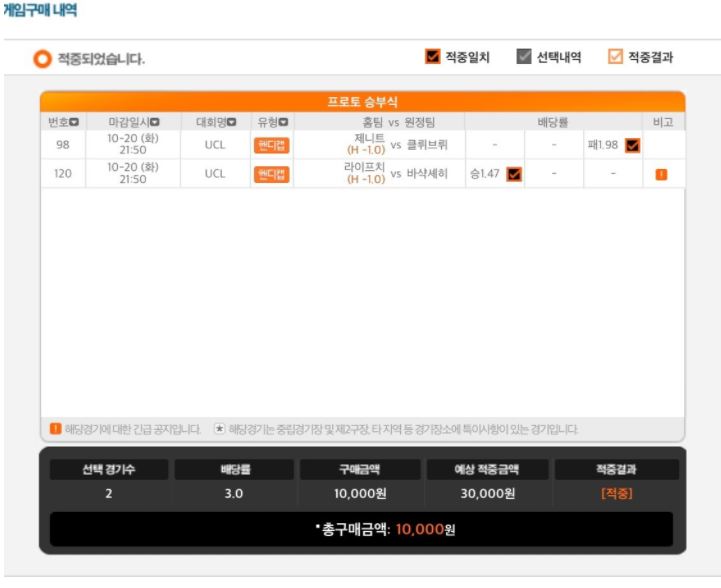Open the urgent notice icon on row 120
The image size is (721, 588).
[661, 174]
